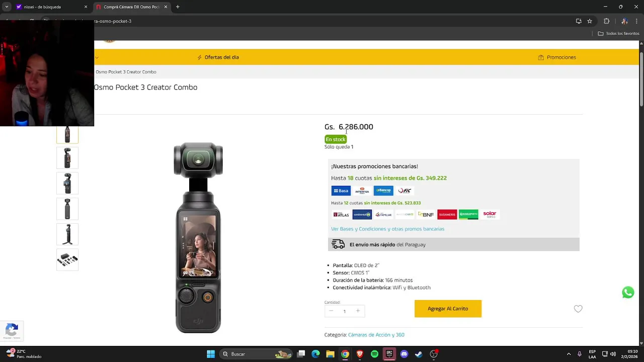Increase quantity with plus stepper
The height and width of the screenshot is (362, 644).
(x=358, y=311)
